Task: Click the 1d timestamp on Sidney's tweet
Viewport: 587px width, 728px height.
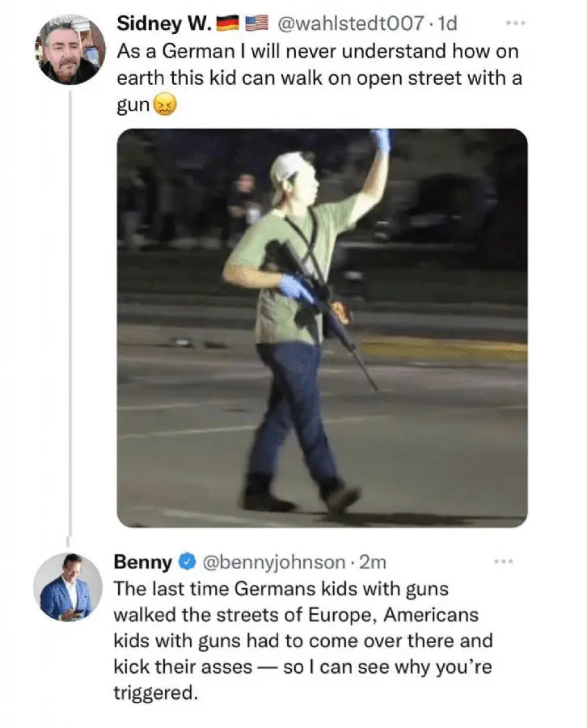Action: click(447, 25)
